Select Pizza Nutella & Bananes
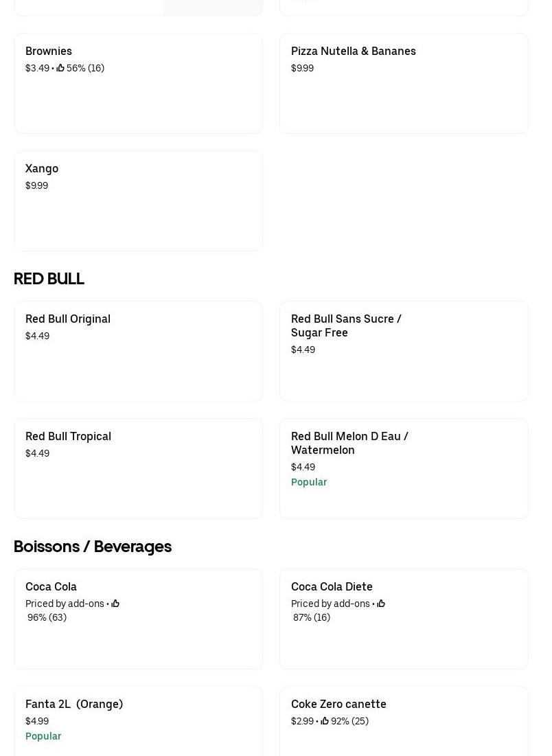Image resolution: width=552 pixels, height=756 pixels. click(x=353, y=51)
